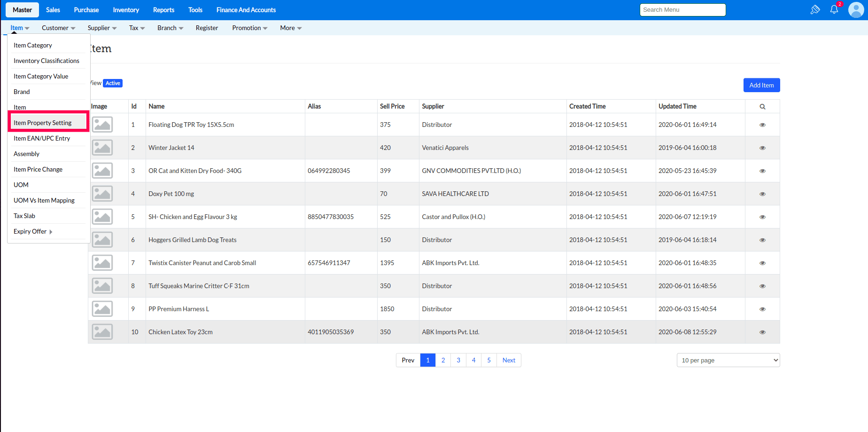Click the Add Item button
The width and height of the screenshot is (868, 432).
(x=761, y=85)
